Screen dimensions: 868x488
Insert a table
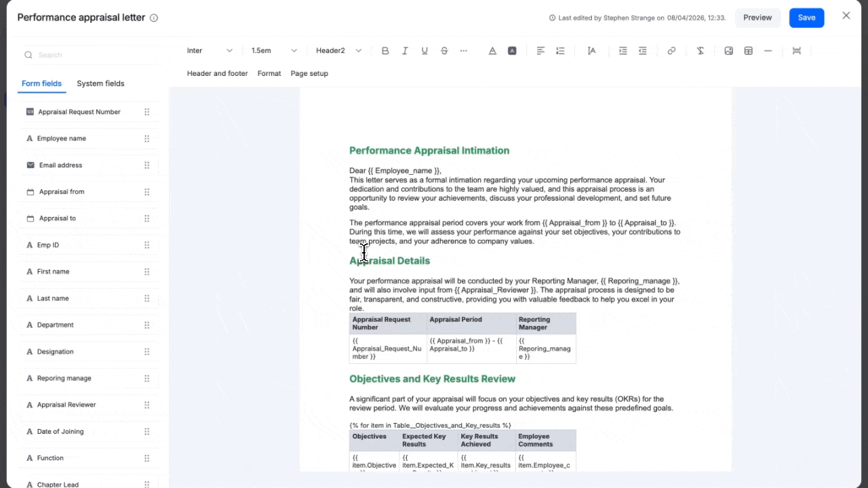pos(748,51)
